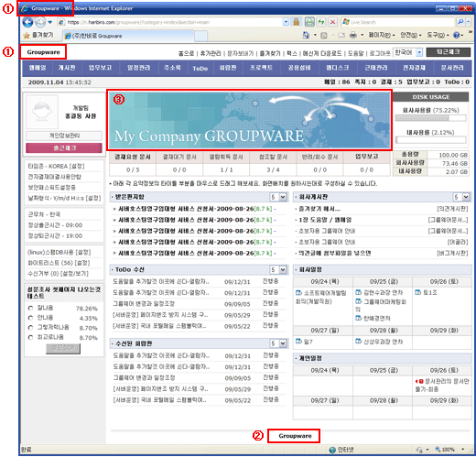Click the browser Forward arrow button

pos(39,22)
